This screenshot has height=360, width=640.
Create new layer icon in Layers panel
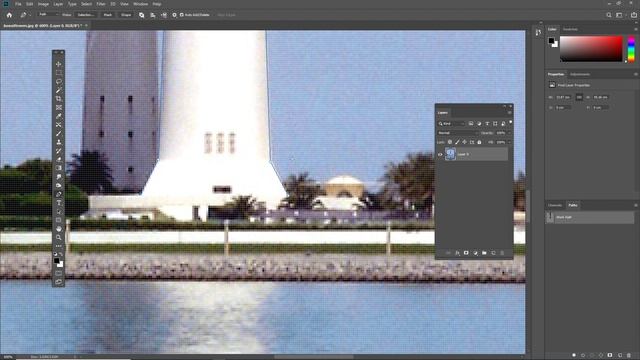tap(493, 253)
